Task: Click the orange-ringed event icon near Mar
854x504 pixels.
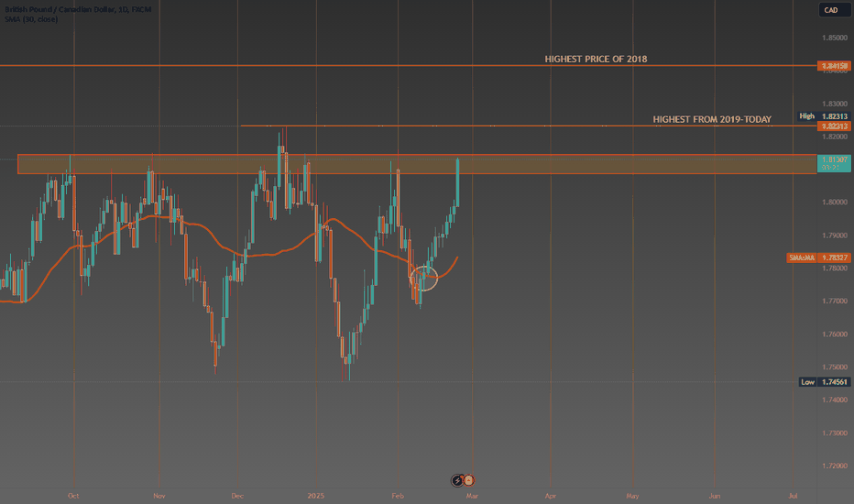Action: (468, 480)
